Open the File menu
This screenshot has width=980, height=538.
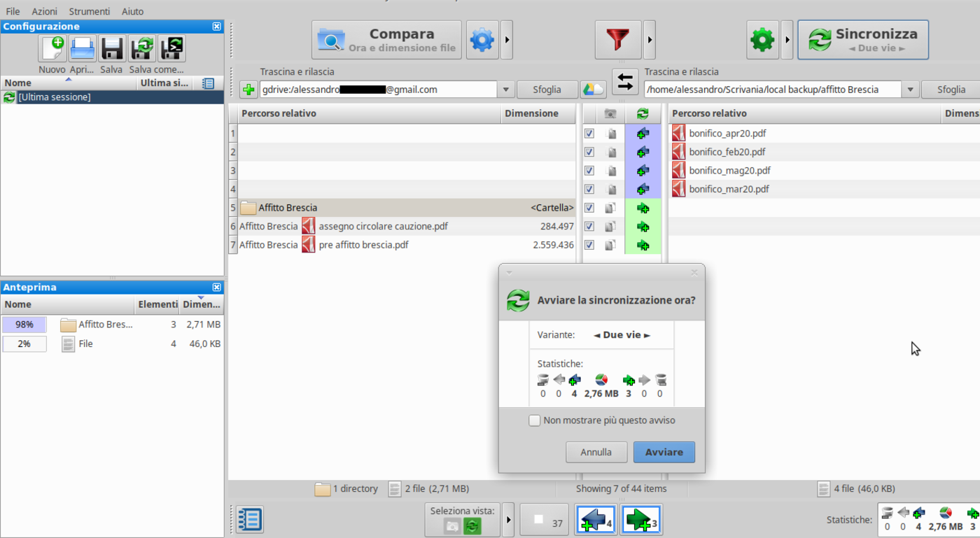(x=13, y=11)
